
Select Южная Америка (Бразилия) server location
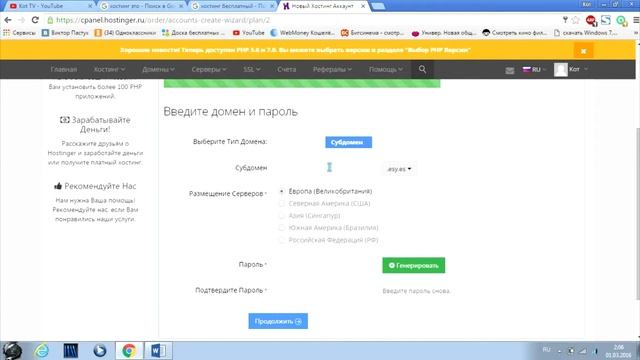pyautogui.click(x=282, y=228)
